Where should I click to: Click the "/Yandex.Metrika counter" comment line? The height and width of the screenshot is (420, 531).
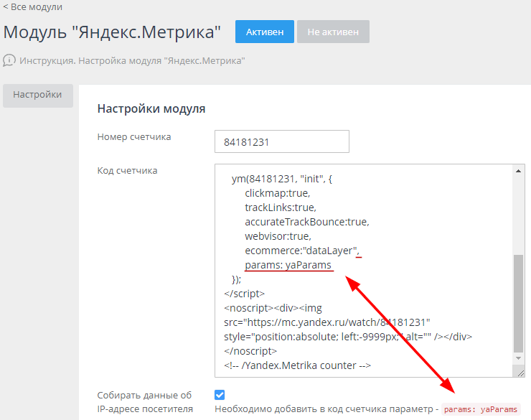[297, 365]
